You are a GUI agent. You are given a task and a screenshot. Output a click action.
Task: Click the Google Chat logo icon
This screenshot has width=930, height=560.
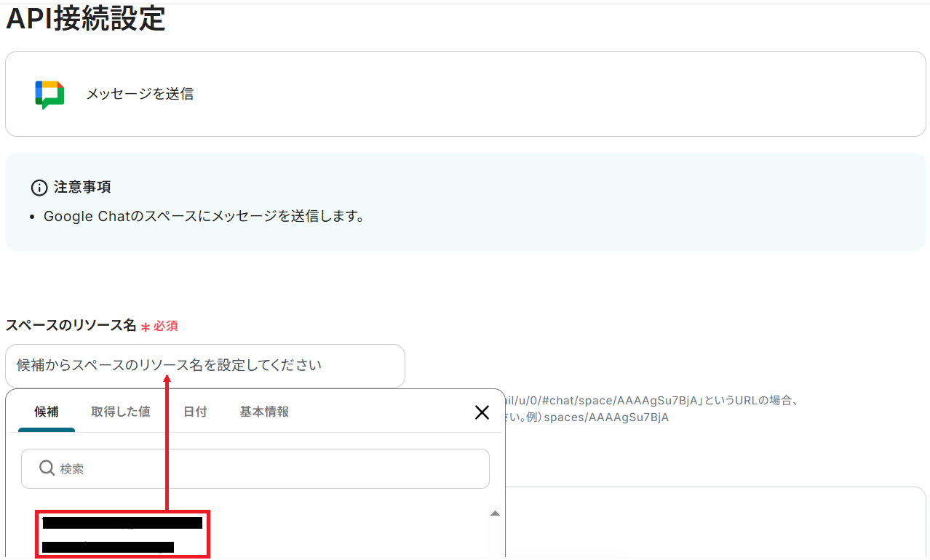click(49, 95)
